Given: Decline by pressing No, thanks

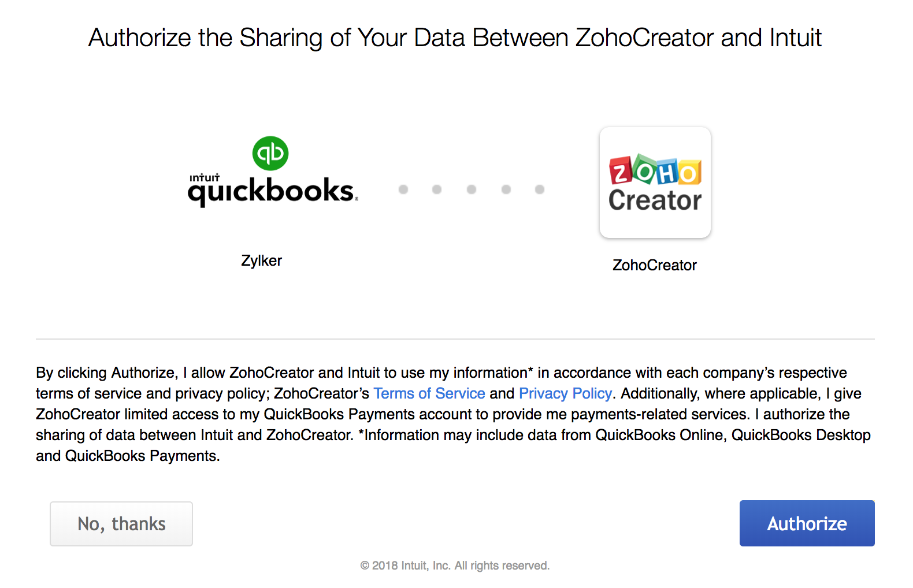Looking at the screenshot, I should (x=121, y=524).
